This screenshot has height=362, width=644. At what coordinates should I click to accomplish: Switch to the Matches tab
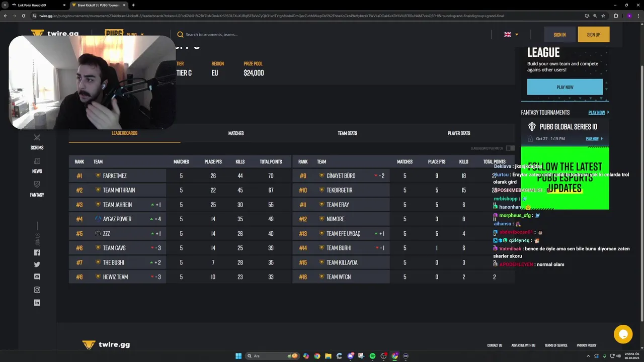(x=236, y=133)
